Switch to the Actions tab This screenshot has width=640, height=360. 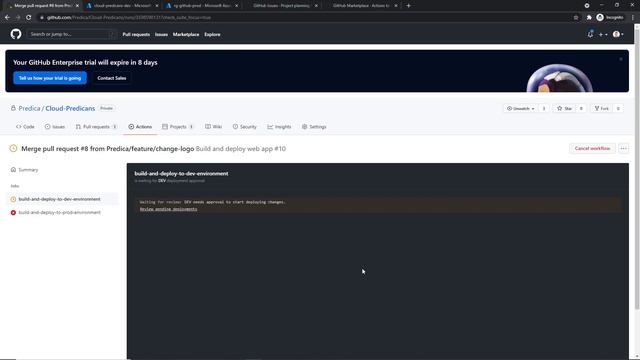tap(140, 127)
